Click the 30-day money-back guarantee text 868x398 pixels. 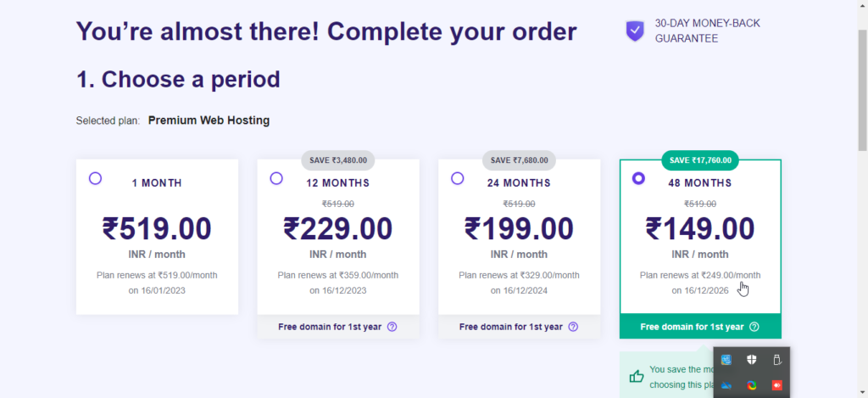tap(707, 31)
